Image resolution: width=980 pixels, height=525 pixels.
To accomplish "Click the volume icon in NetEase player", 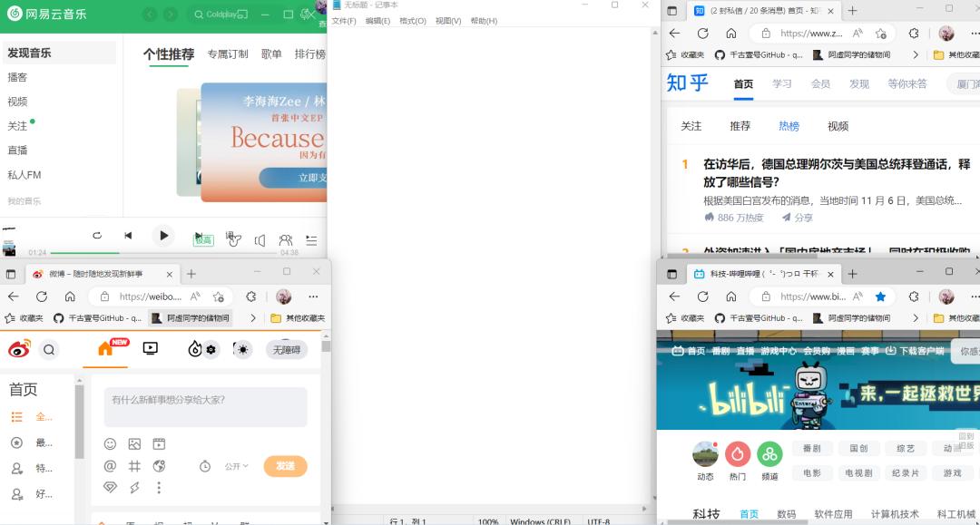I will [x=260, y=238].
